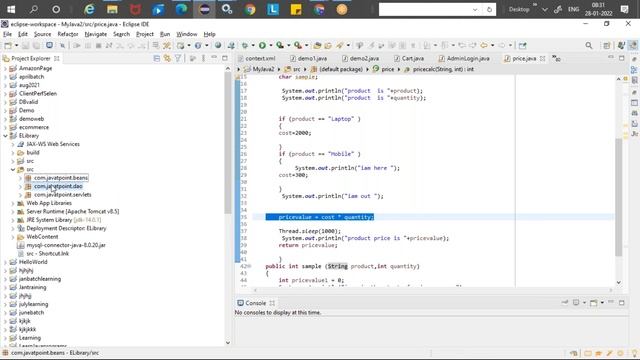The image size is (640, 360).
Task: Select the janbatchlearning project
Action: click(x=40, y=279)
